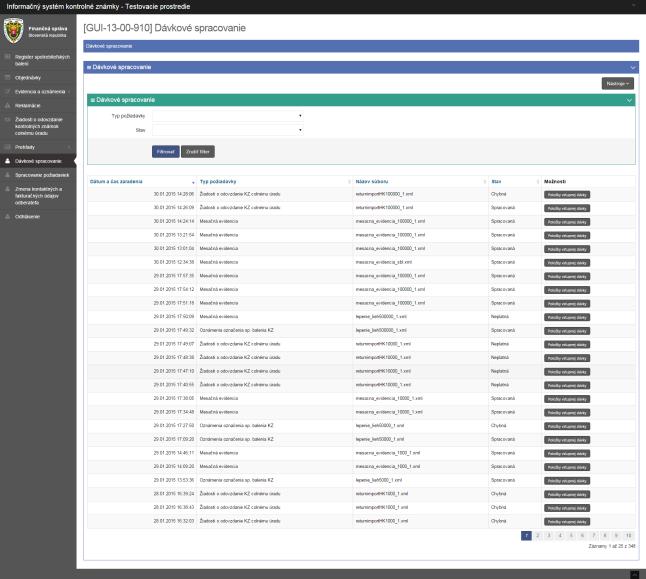This screenshot has height=579, width=646.
Task: Open the Objednávky menu item
Action: click(38, 77)
